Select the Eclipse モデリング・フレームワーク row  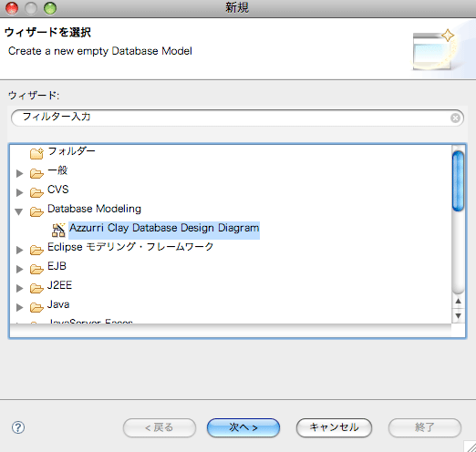pyautogui.click(x=130, y=247)
